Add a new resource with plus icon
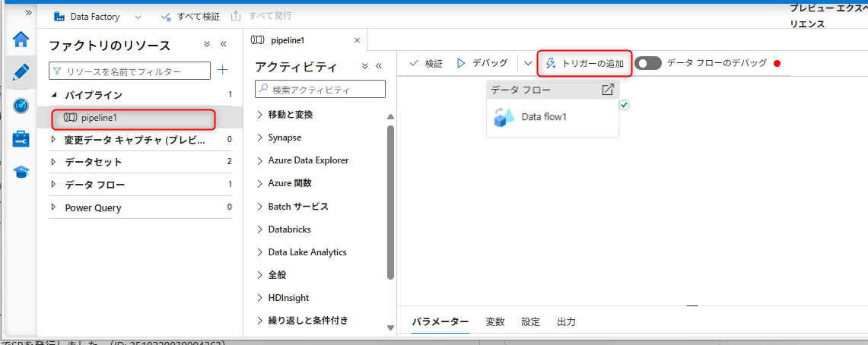The image size is (868, 345). (x=223, y=70)
